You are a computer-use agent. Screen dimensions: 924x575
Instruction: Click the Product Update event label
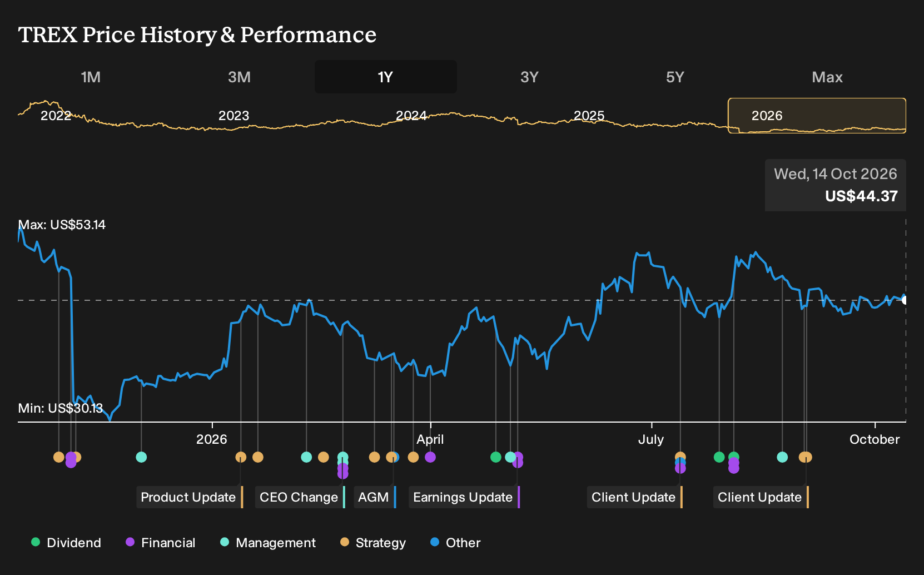point(190,497)
